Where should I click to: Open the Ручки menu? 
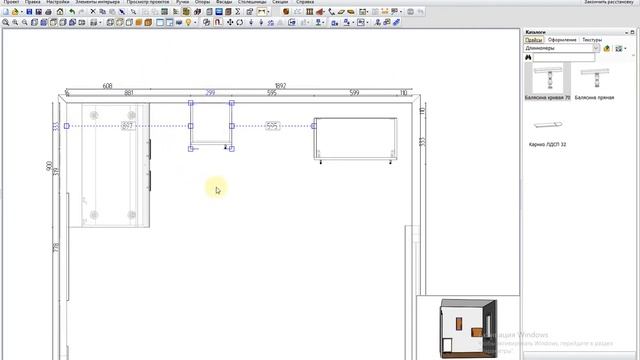point(182,2)
